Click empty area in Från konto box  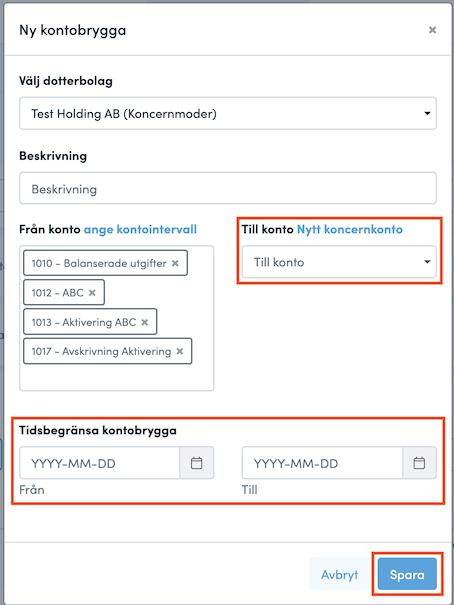(x=116, y=377)
